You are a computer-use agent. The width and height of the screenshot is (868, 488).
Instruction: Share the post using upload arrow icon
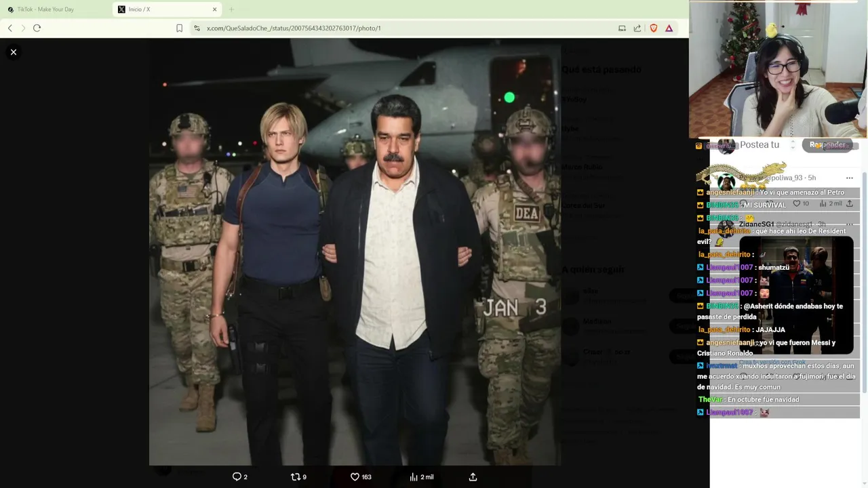[473, 476]
